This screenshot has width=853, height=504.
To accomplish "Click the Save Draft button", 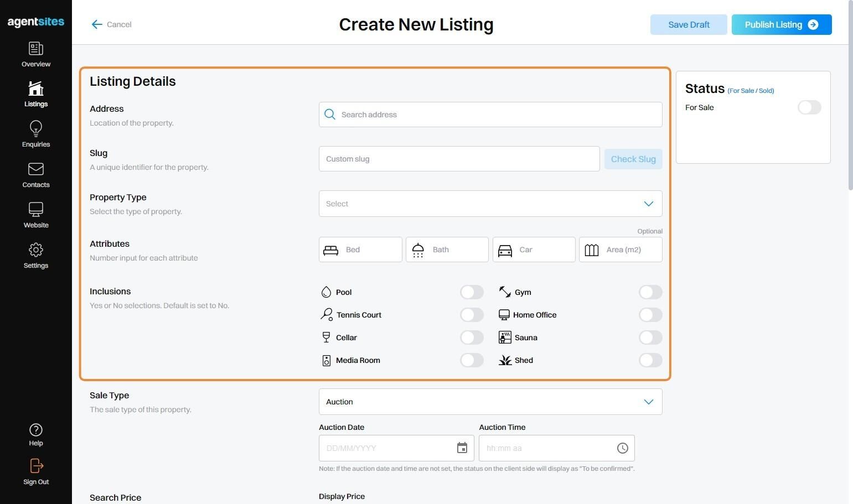I will tap(689, 24).
